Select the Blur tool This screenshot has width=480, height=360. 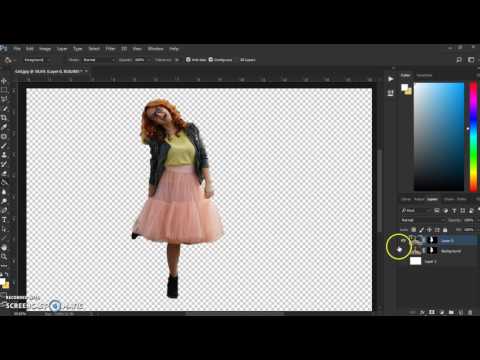click(x=4, y=192)
